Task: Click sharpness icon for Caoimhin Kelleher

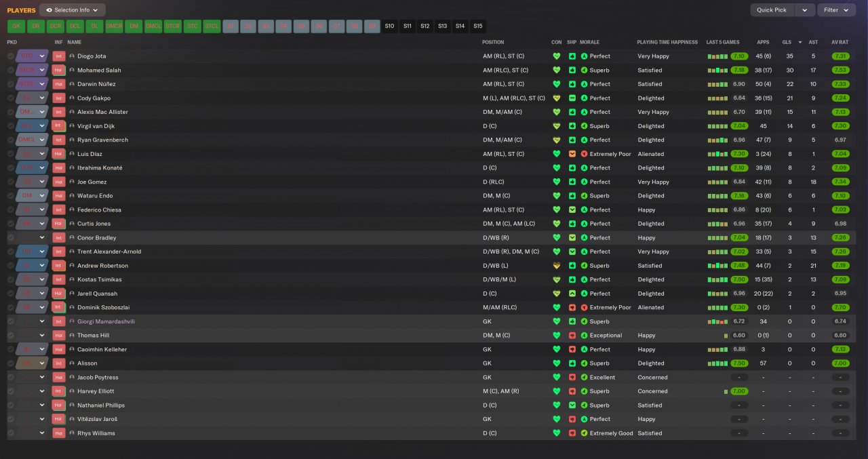Action: tap(572, 350)
